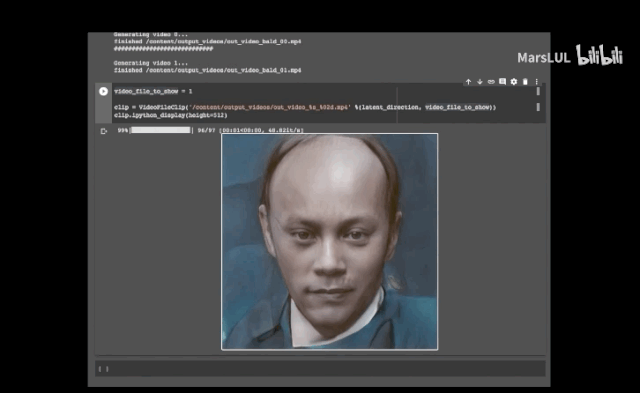This screenshot has width=640, height=393.
Task: Move the cell down with the arrow icon
Action: (480, 82)
